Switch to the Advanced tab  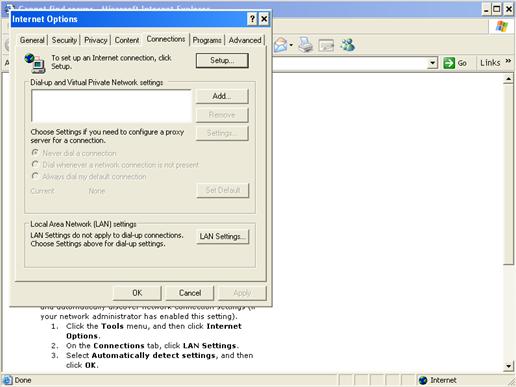click(x=245, y=40)
